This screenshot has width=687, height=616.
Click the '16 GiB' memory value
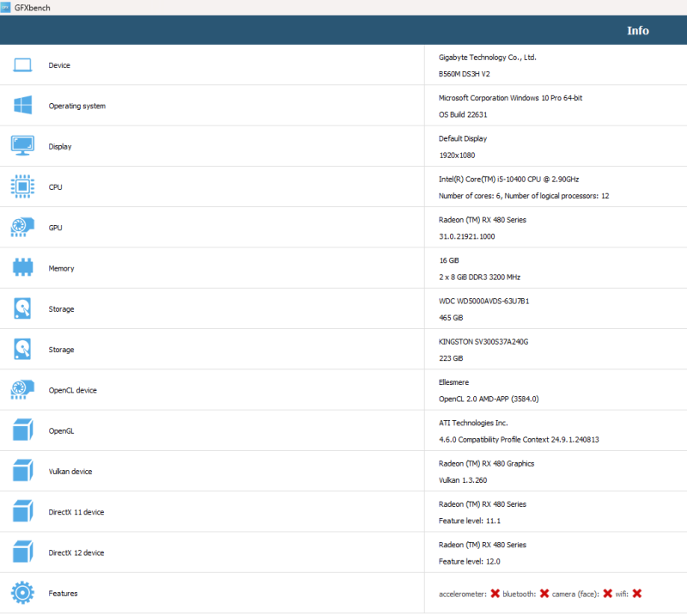pos(449,260)
